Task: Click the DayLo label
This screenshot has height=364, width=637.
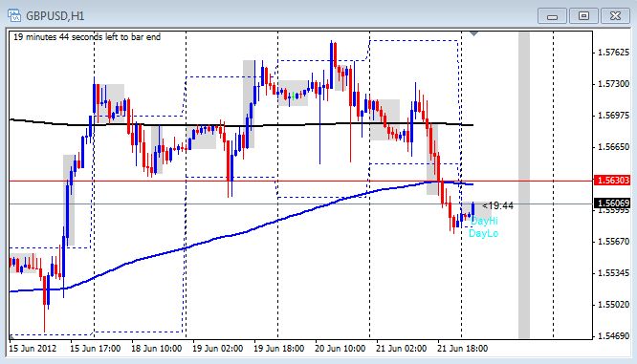Action: point(483,233)
